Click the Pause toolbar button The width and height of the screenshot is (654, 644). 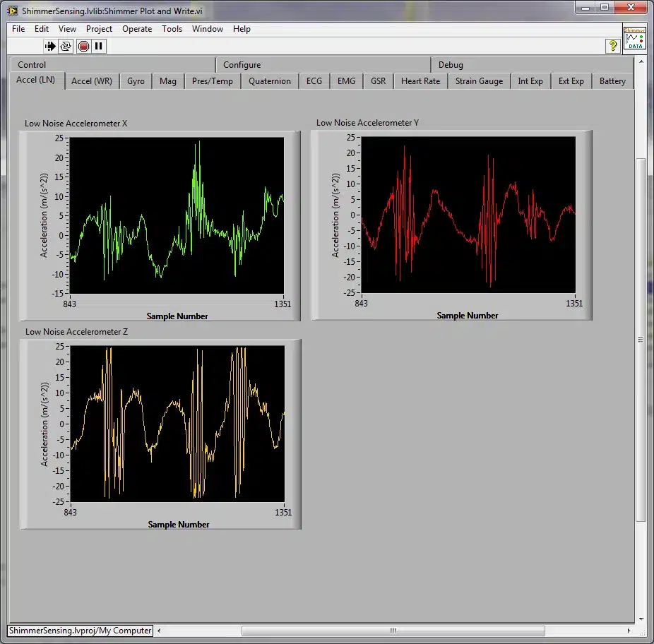(x=99, y=46)
